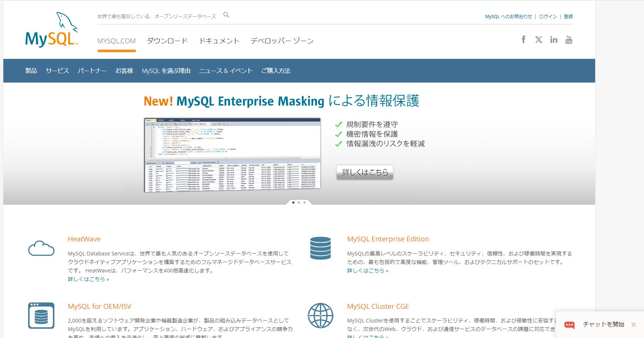Open the 製品 menu item
The width and height of the screenshot is (644, 338).
[x=31, y=71]
